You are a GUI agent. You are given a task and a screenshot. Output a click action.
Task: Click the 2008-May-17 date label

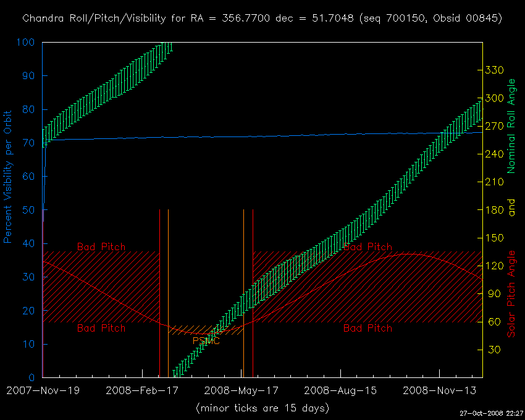point(241,390)
